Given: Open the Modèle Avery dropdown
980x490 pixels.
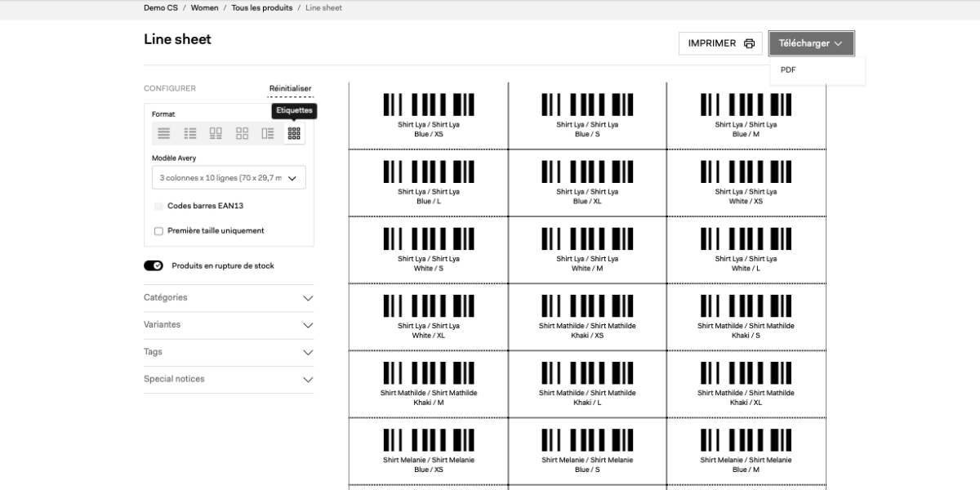Looking at the screenshot, I should [x=229, y=177].
